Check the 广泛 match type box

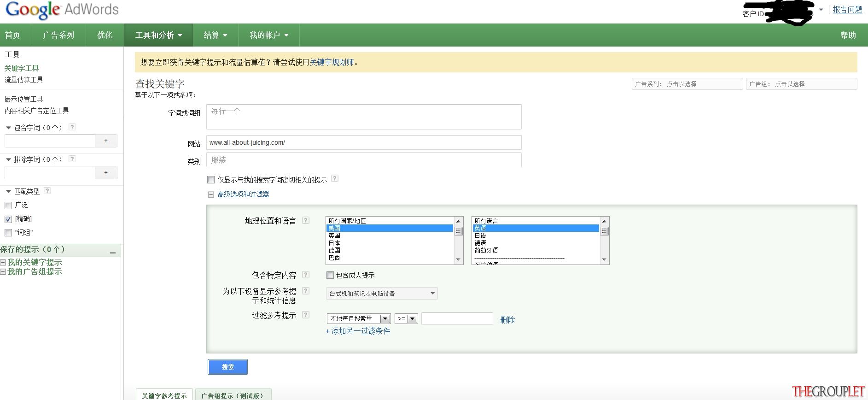8,206
